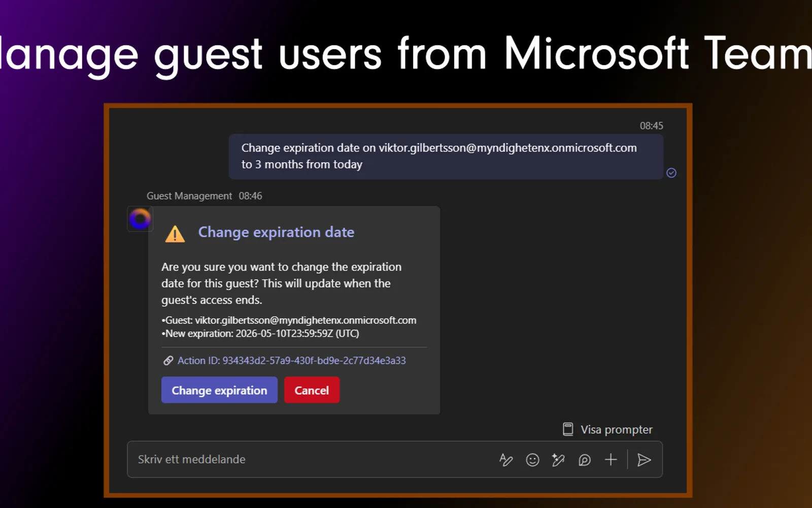The width and height of the screenshot is (812, 508).
Task: Select the sent message about viktor.gilbertsson
Action: tap(446, 156)
